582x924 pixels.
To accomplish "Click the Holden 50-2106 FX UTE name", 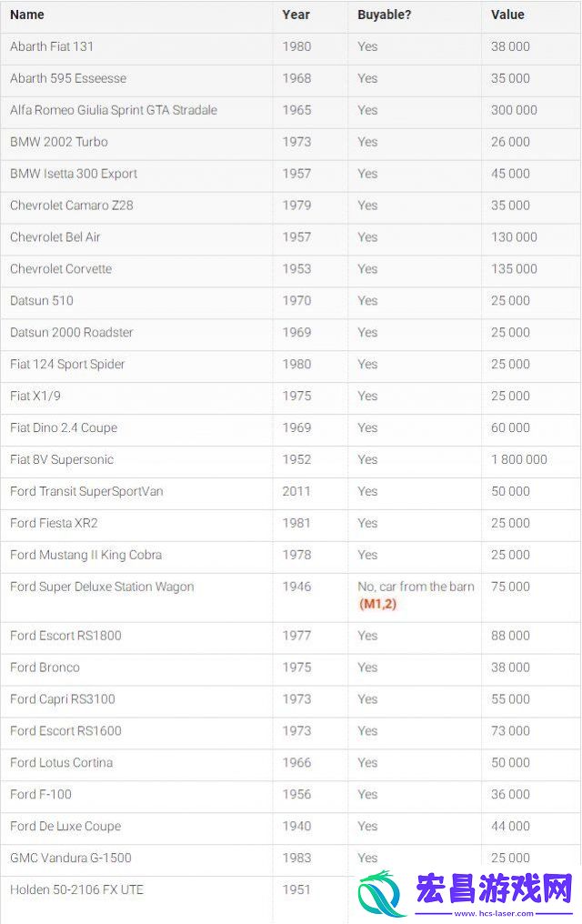I will 76,889.
